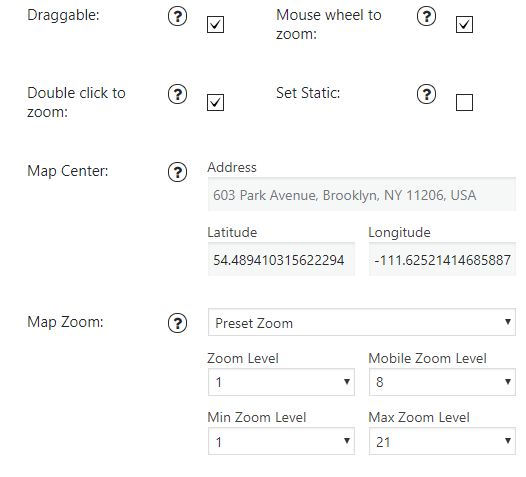Screen dimensions: 526x477
Task: Open the Max Zoom Level dropdown
Action: click(x=442, y=441)
